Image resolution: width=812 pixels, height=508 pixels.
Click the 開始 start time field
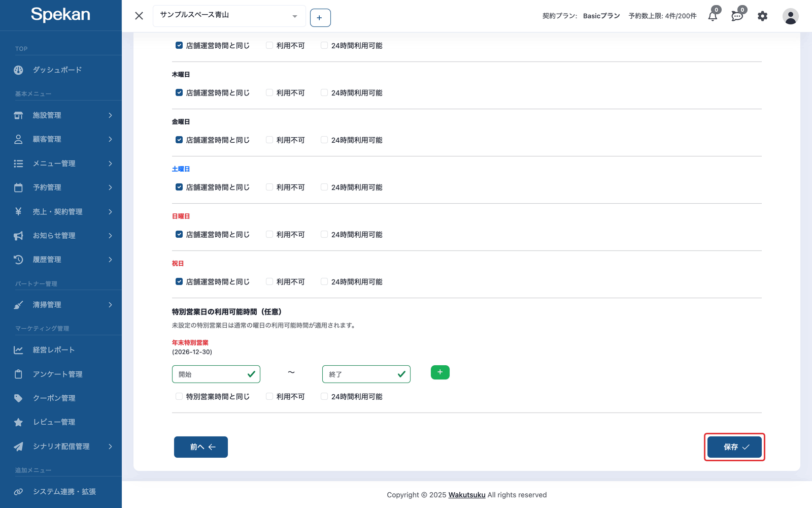coord(216,374)
